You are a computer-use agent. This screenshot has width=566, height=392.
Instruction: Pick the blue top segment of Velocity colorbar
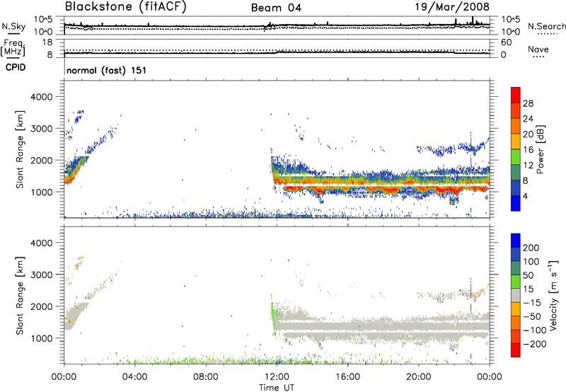(x=516, y=241)
